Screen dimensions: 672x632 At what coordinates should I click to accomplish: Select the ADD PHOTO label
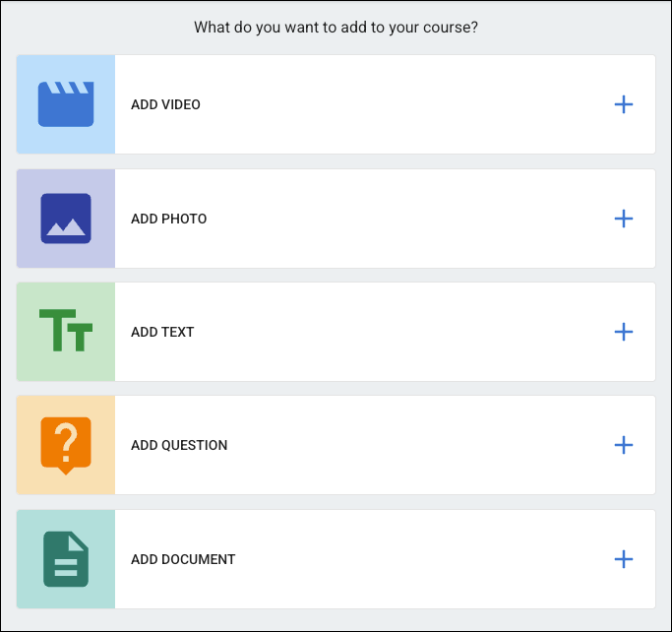[x=169, y=219]
